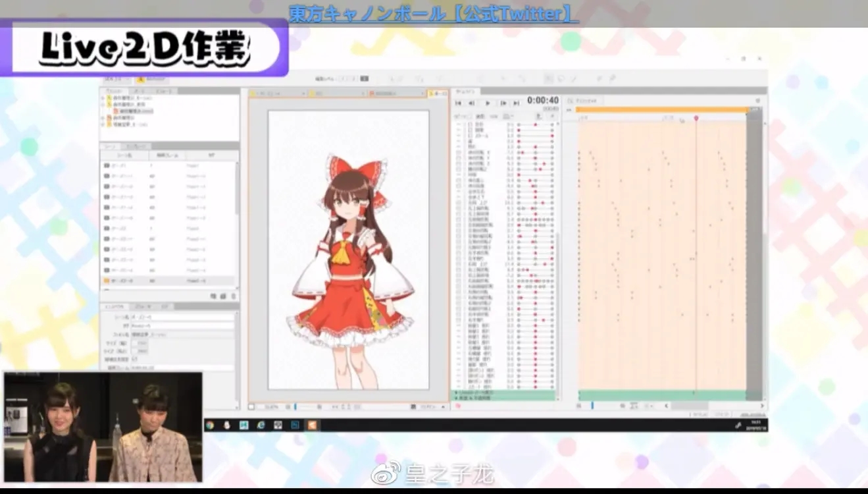Image resolution: width=868 pixels, height=494 pixels.
Task: Open dropdown arrow on first canvas document tab
Action: coord(305,94)
